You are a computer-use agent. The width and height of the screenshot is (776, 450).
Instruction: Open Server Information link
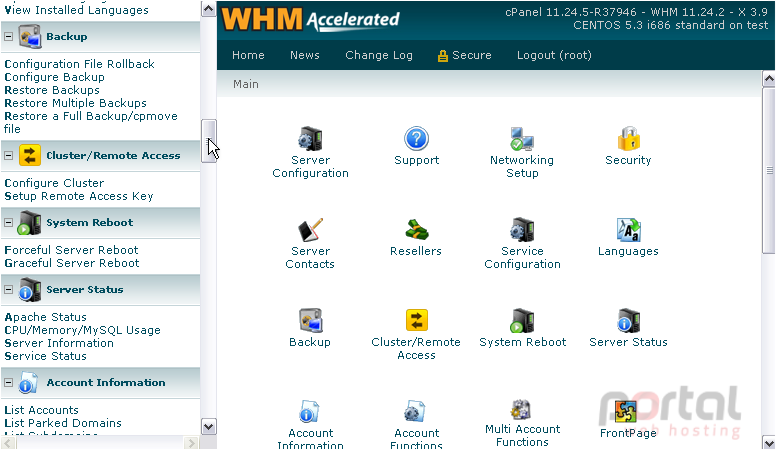[x=59, y=343]
